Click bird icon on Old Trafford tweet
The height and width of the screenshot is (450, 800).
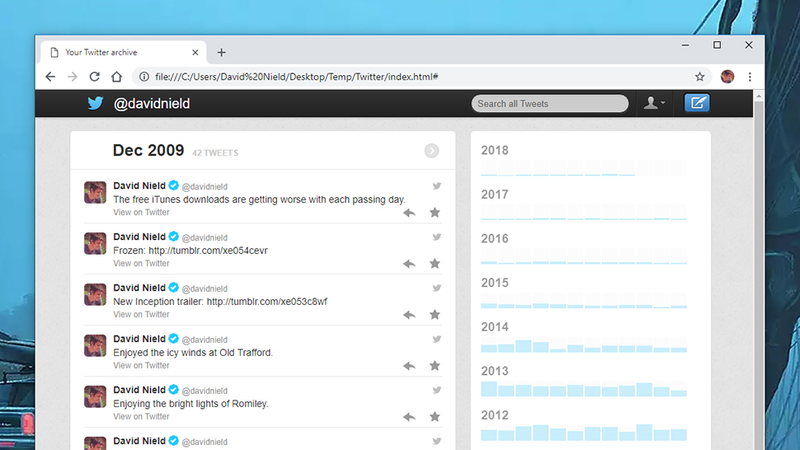[x=437, y=339]
